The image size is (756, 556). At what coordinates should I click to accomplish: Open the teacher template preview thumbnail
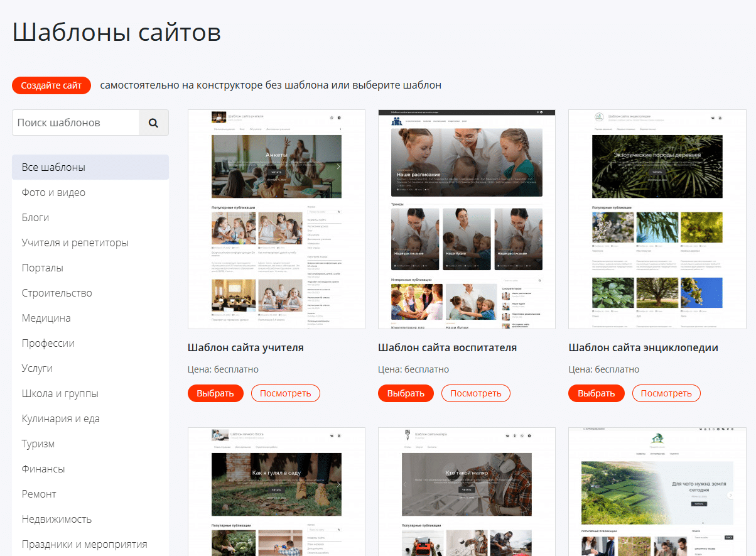pos(276,219)
